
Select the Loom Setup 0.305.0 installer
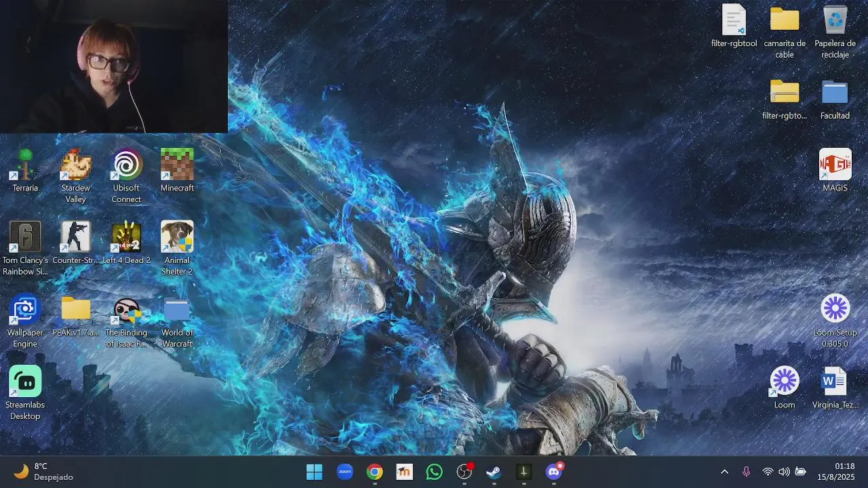[x=835, y=321]
